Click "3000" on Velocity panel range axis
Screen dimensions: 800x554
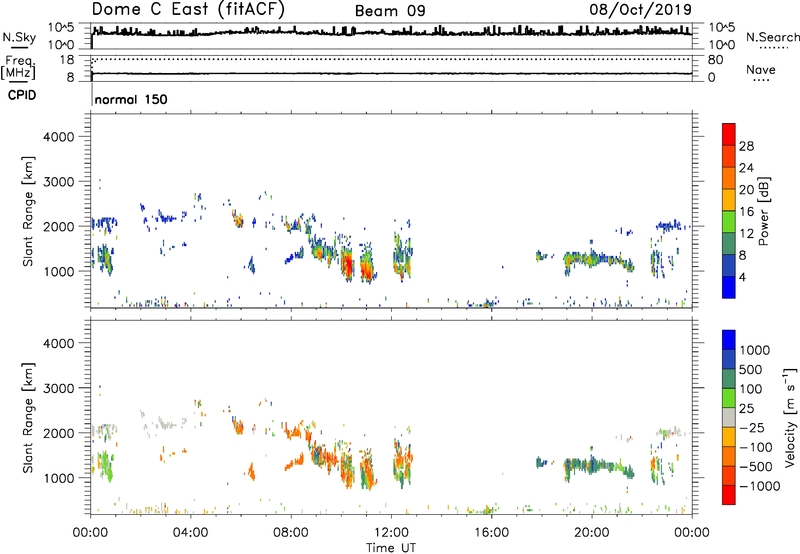pyautogui.click(x=58, y=388)
